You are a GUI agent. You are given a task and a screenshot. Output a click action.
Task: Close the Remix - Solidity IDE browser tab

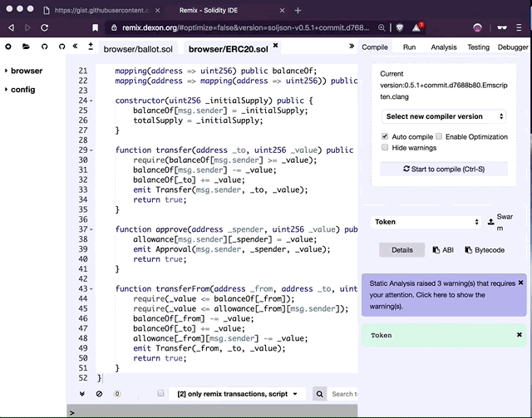coord(282,11)
